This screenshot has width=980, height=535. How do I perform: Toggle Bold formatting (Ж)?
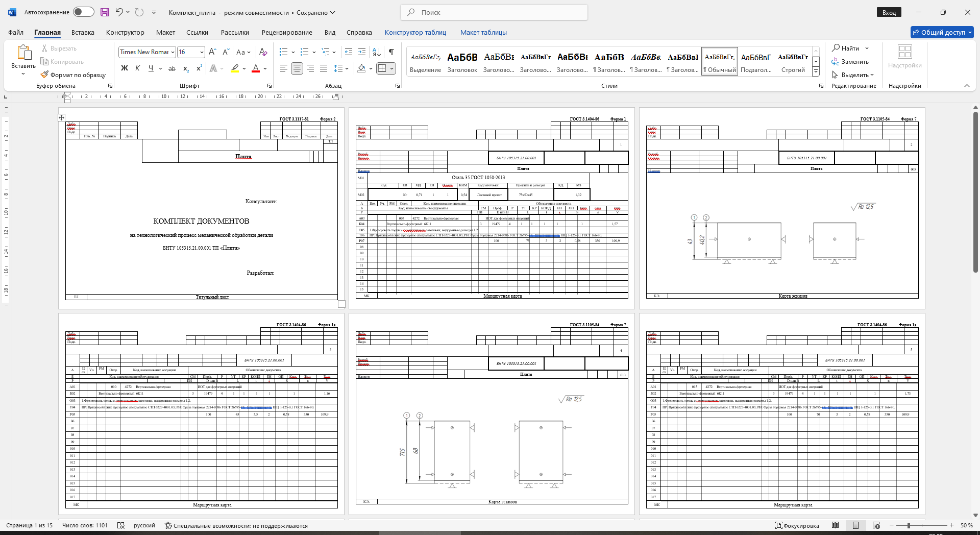124,68
